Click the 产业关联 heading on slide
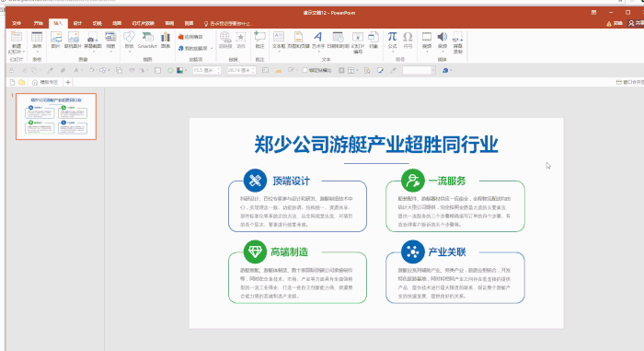Viewport: 644px width, 351px height. point(447,252)
